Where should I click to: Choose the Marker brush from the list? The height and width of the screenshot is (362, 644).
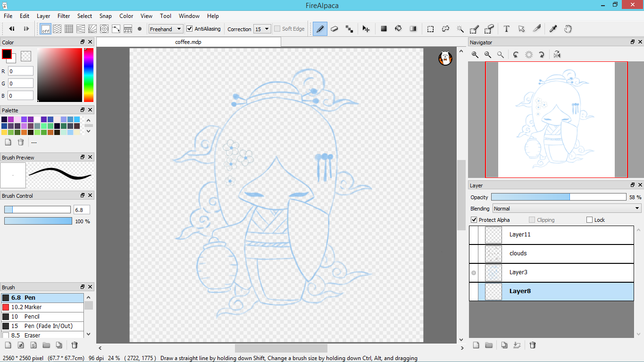pyautogui.click(x=42, y=307)
